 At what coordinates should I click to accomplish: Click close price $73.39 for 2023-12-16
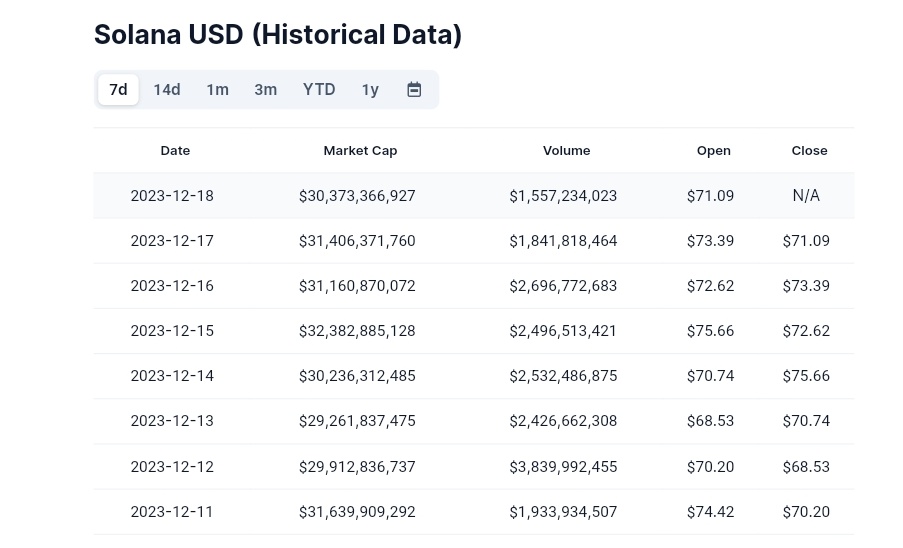[806, 286]
